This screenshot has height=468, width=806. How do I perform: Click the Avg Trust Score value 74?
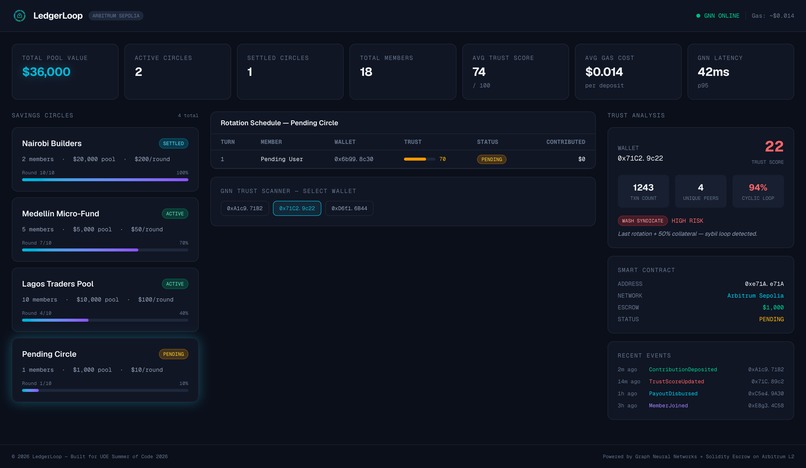[x=479, y=72]
